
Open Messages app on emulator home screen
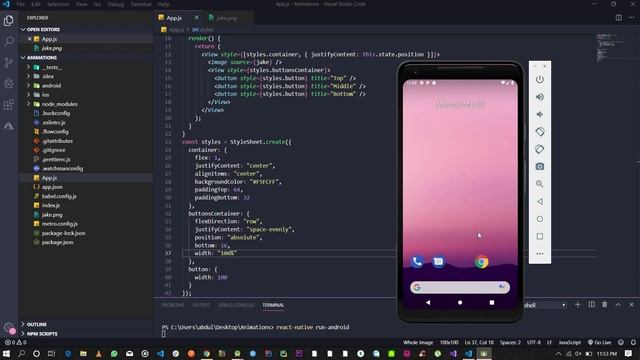click(x=438, y=262)
